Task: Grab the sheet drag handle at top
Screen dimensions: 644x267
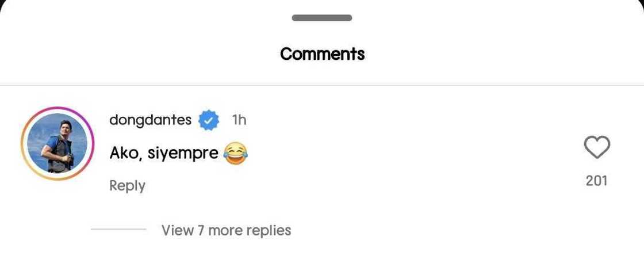Action: (x=322, y=18)
